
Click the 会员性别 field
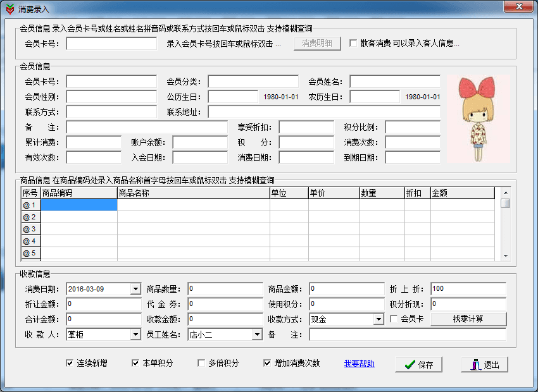(x=111, y=97)
